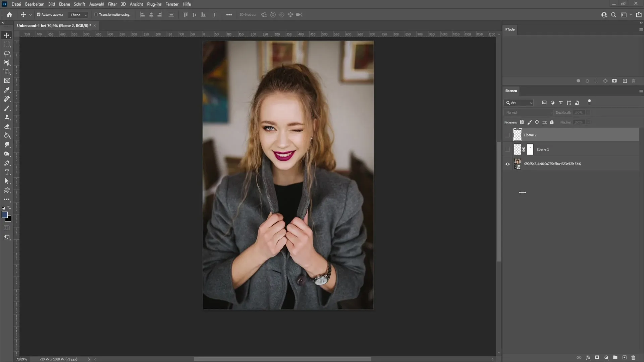The height and width of the screenshot is (362, 644).
Task: Select the Text tool
Action: pos(7,172)
